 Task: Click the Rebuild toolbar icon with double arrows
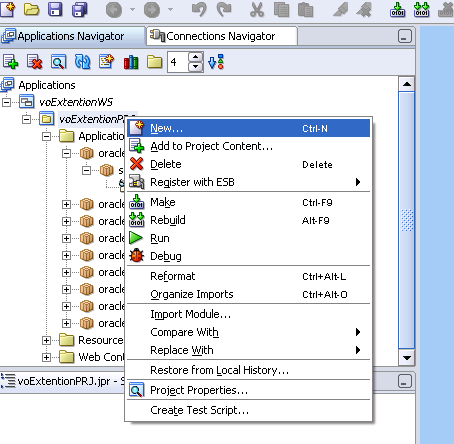click(x=421, y=10)
